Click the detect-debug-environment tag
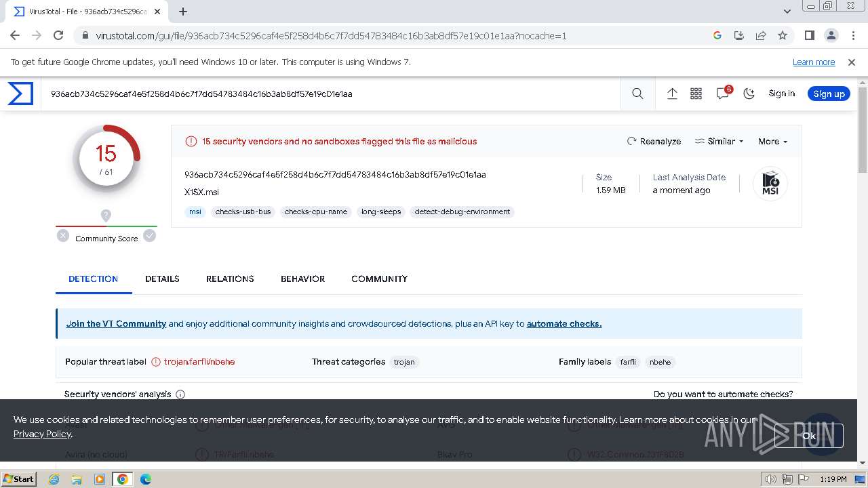The image size is (868, 488). pos(462,211)
